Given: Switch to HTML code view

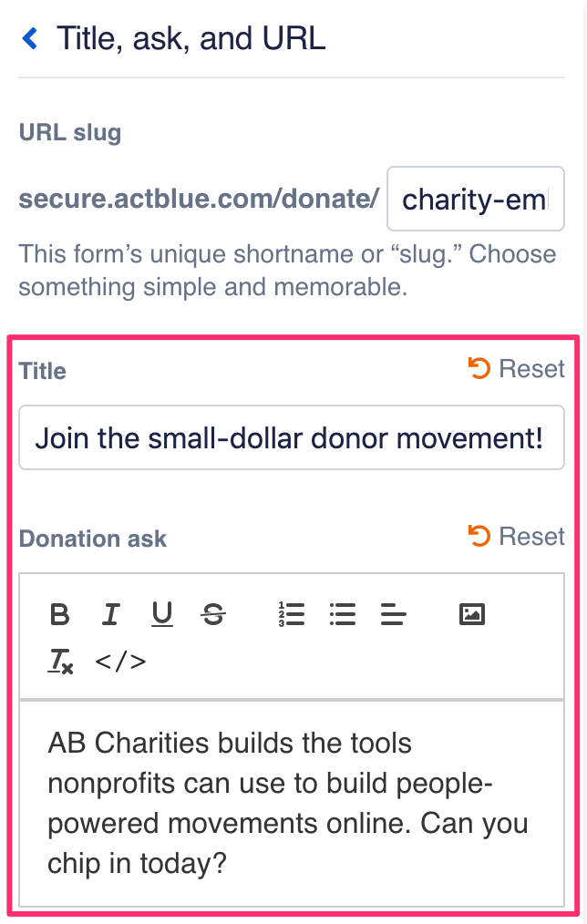Looking at the screenshot, I should tap(120, 661).
